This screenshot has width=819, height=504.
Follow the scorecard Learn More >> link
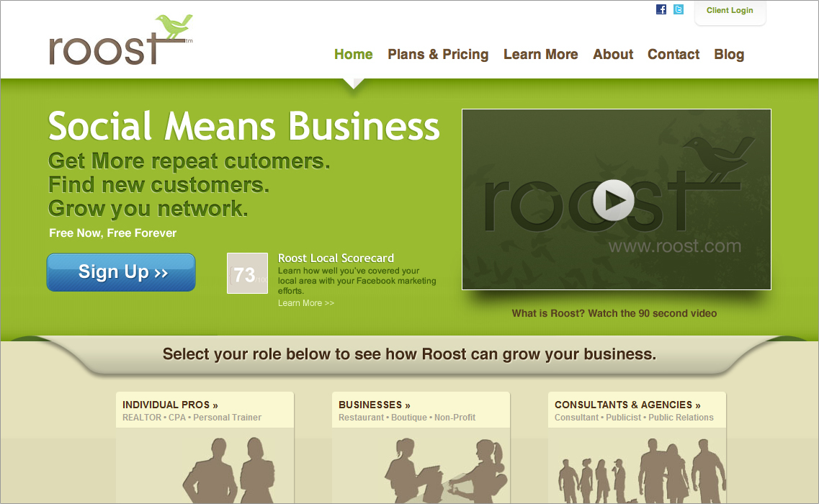coord(306,303)
